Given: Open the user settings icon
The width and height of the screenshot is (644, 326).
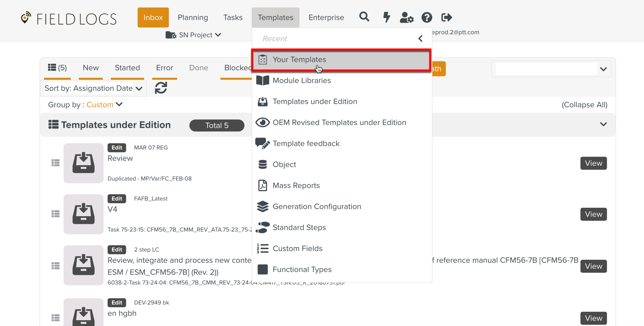Looking at the screenshot, I should coord(406,17).
